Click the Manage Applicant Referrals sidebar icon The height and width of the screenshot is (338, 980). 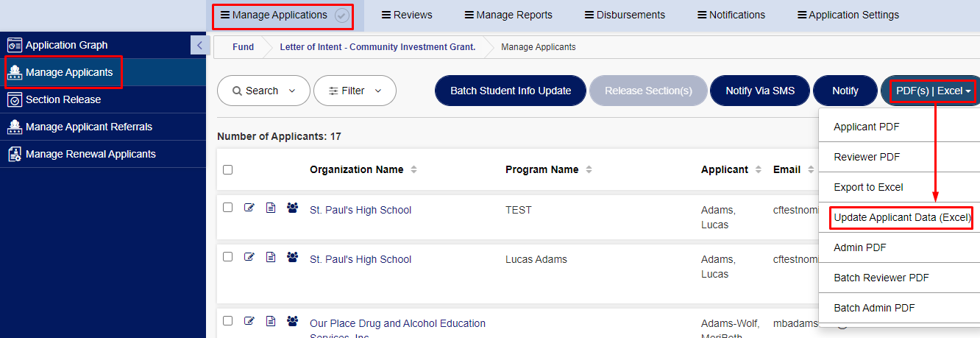click(15, 127)
